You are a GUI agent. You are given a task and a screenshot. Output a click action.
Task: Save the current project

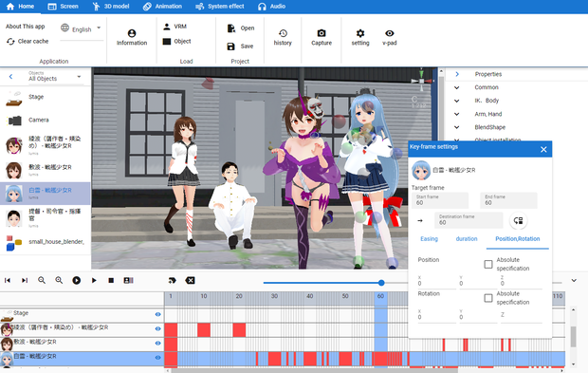coord(240,47)
